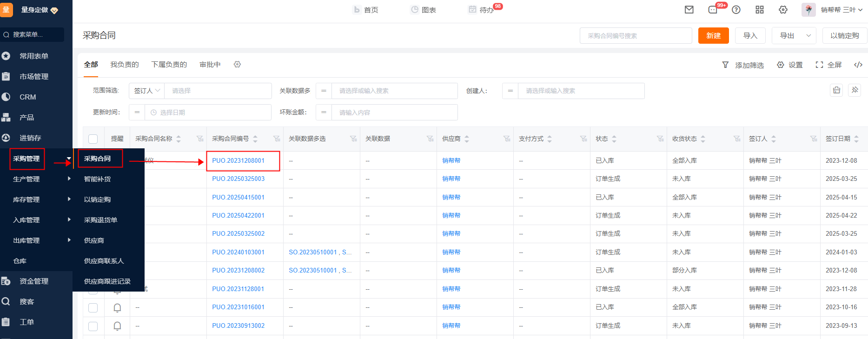Open 销帮帮 supplier link in PUO.20250415001 row

click(451, 197)
